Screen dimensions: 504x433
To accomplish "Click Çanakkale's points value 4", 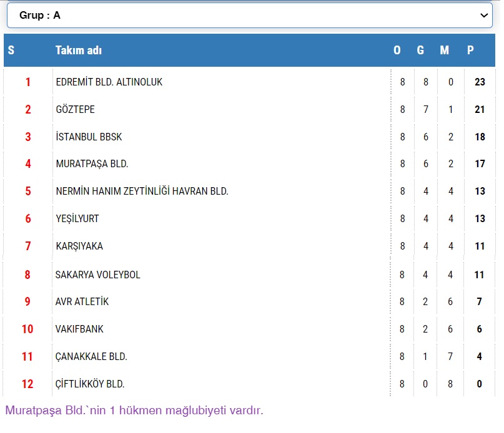I will [479, 356].
